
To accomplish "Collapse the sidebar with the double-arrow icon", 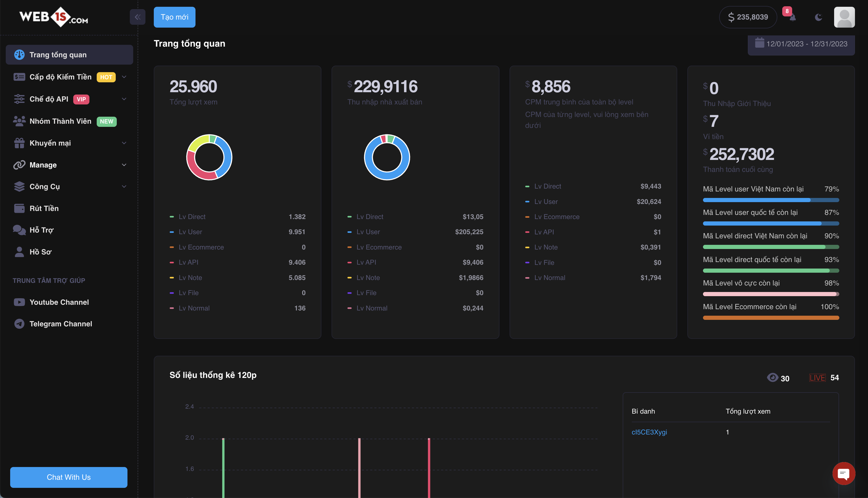I will (x=138, y=17).
